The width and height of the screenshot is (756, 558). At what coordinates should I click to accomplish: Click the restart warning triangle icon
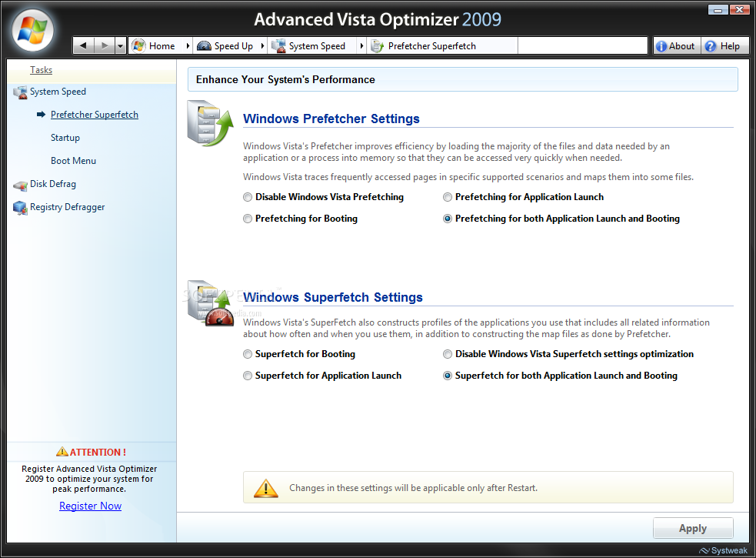tap(265, 488)
